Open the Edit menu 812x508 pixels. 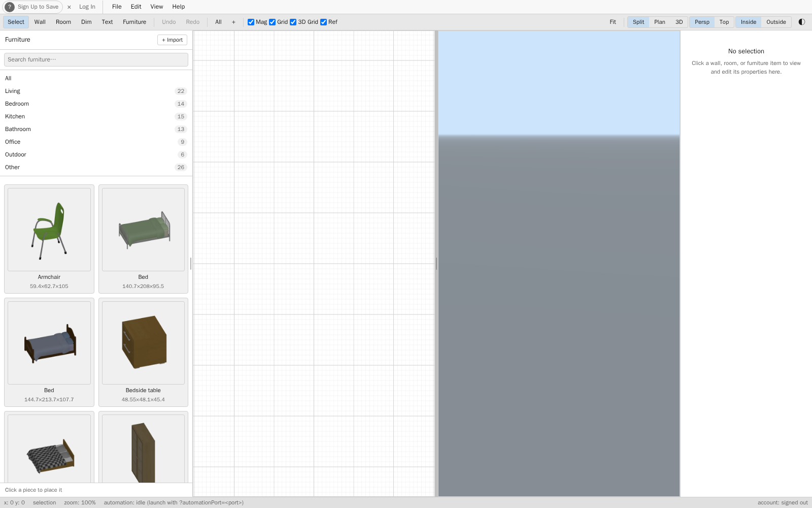click(x=136, y=7)
